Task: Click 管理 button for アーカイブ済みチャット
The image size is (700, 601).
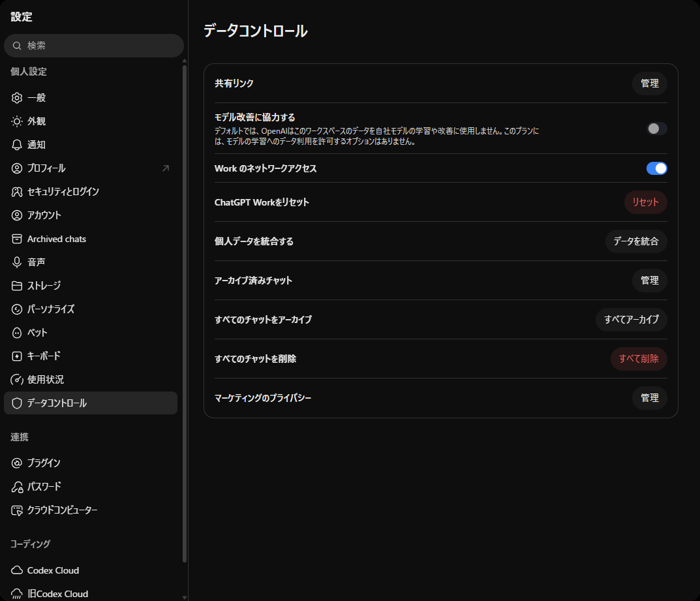Action: pos(650,281)
